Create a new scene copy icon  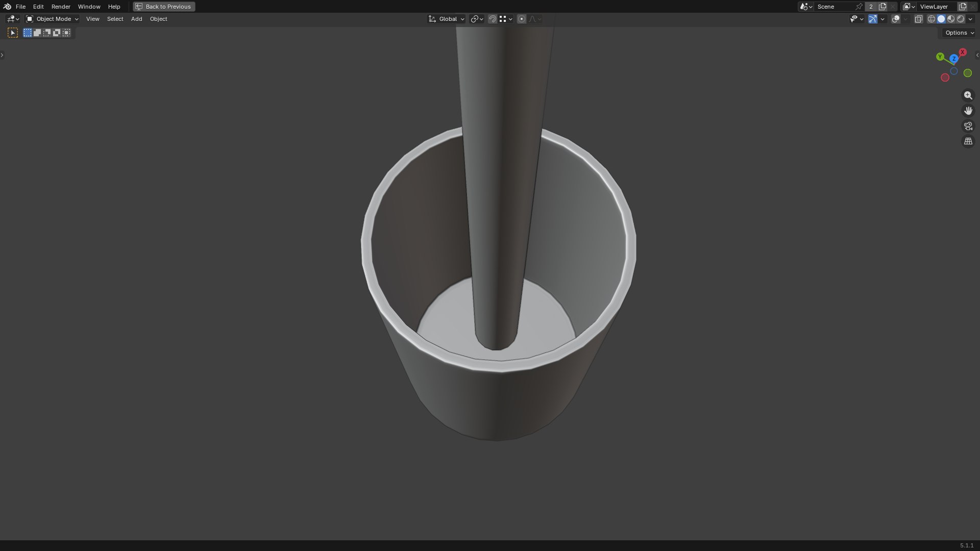click(x=883, y=7)
